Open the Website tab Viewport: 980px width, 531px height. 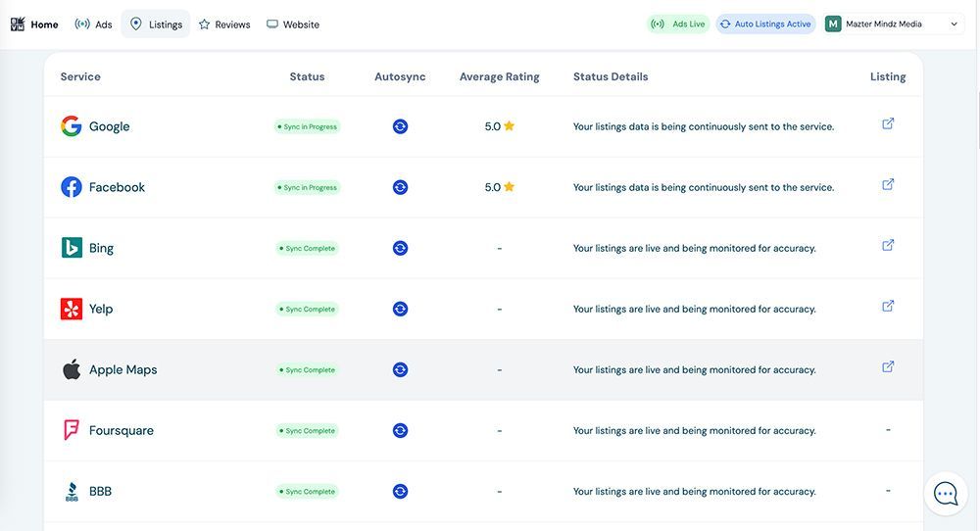pyautogui.click(x=293, y=24)
